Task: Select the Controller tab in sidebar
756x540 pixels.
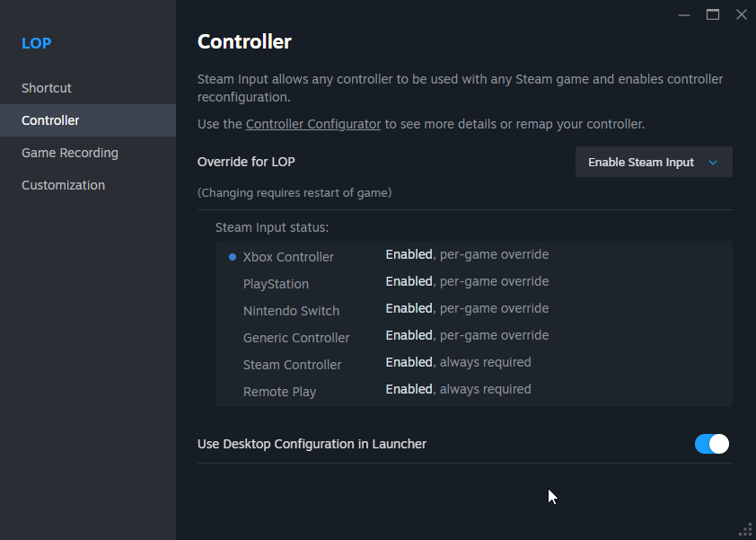Action: click(x=88, y=120)
